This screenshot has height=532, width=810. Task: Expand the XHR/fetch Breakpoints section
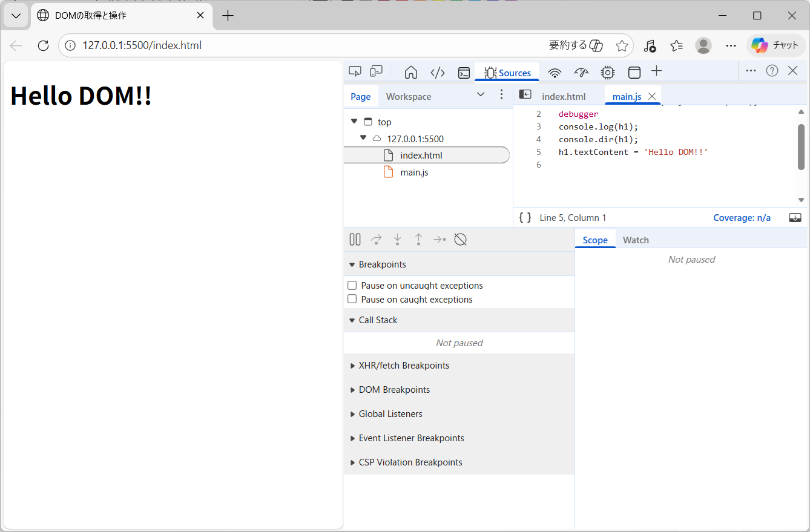(x=403, y=366)
